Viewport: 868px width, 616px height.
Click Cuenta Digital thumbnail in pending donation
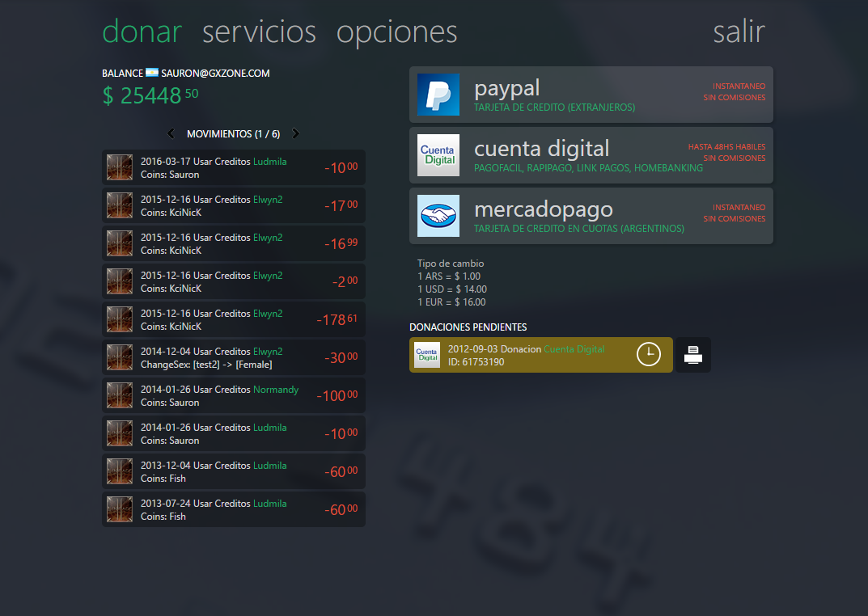pyautogui.click(x=427, y=355)
